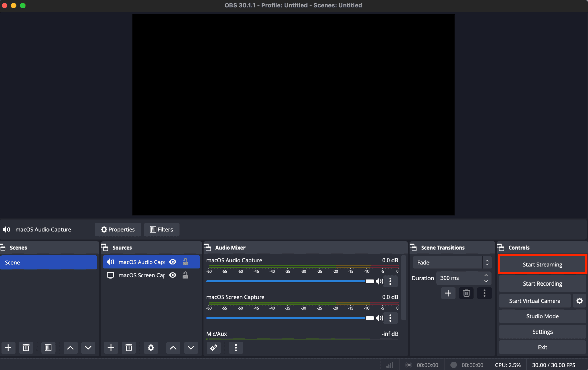Mute macOS Screen Capture speaker in mixer
This screenshot has height=370, width=588.
[x=379, y=318]
